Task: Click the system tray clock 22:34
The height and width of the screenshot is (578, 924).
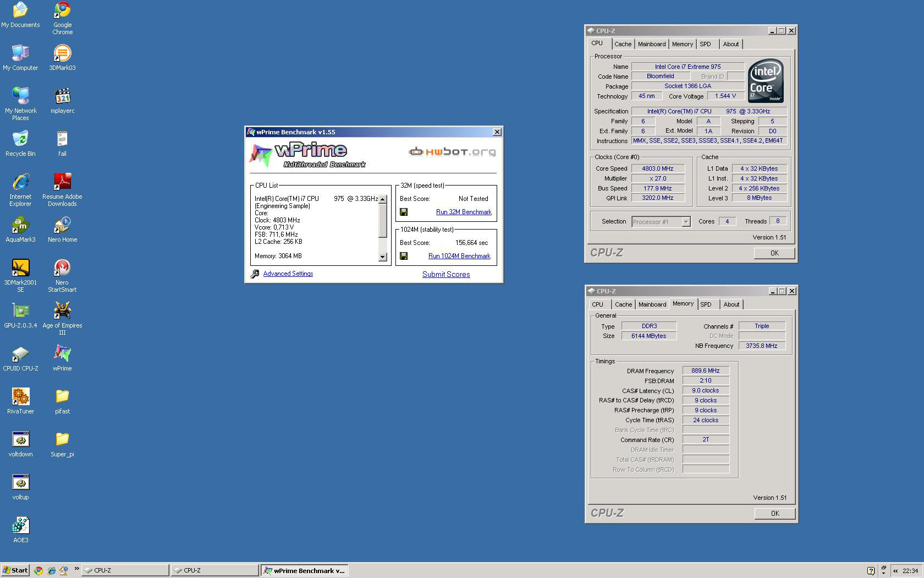Action: click(x=910, y=571)
